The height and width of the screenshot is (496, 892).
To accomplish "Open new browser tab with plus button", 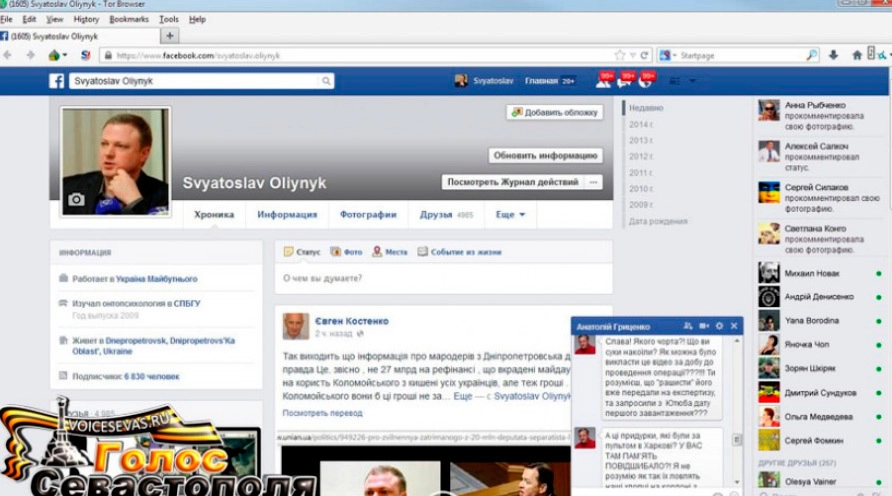I will (170, 36).
